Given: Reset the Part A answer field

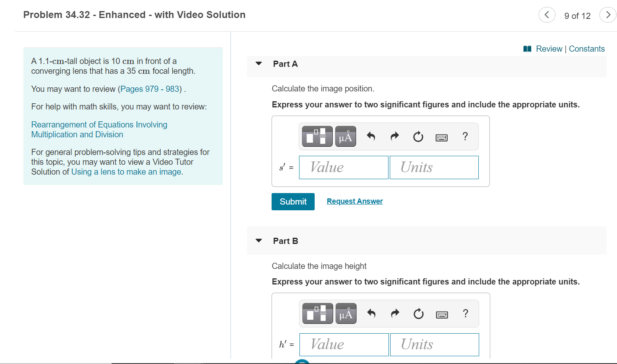Looking at the screenshot, I should [x=418, y=136].
